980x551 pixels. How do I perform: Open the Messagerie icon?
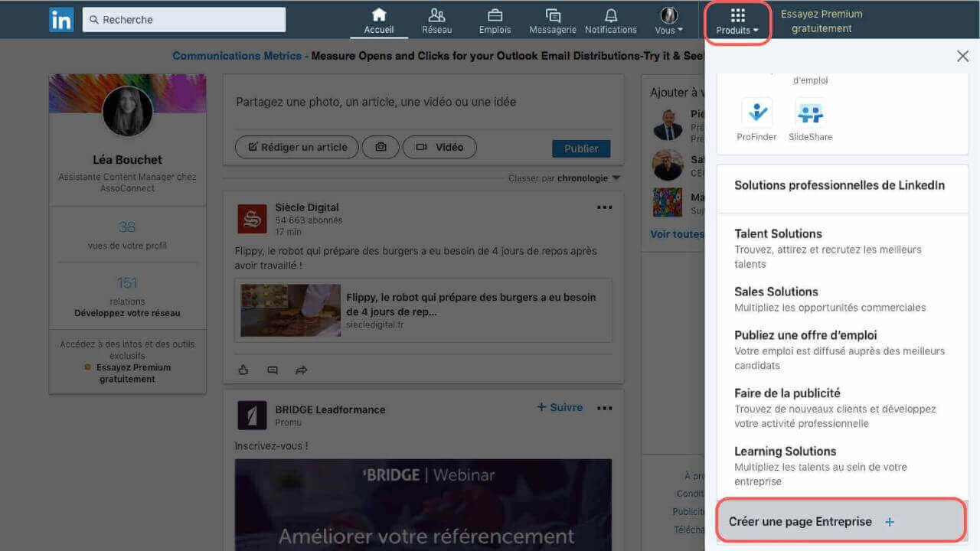coord(552,14)
